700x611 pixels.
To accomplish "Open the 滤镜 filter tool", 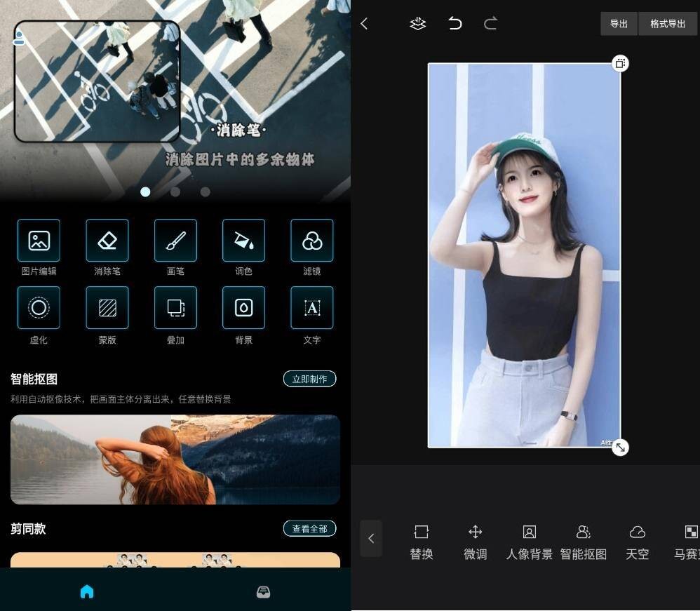I will tap(311, 241).
